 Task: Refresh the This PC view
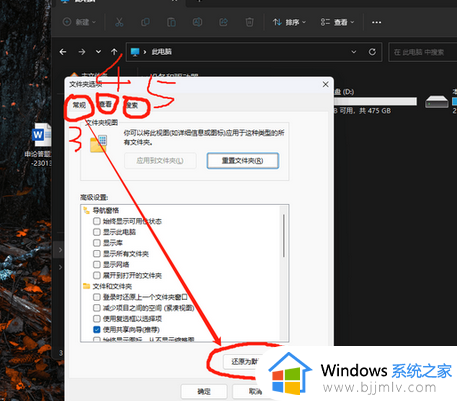tap(372, 52)
